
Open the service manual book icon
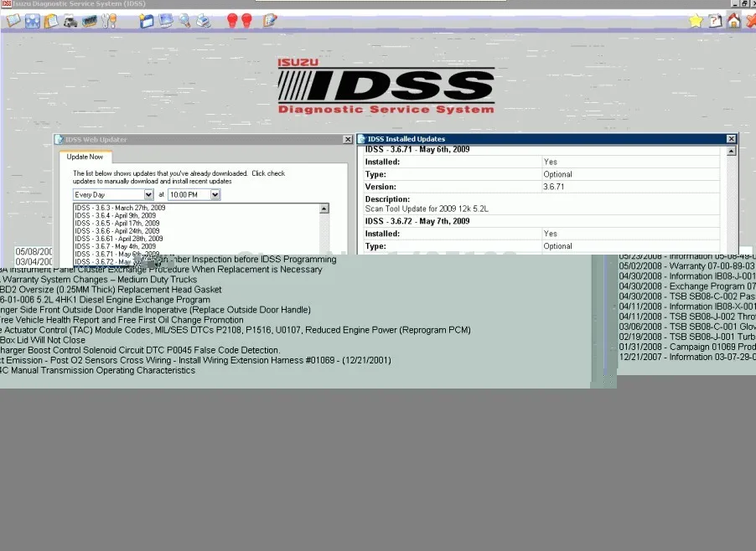pos(13,21)
